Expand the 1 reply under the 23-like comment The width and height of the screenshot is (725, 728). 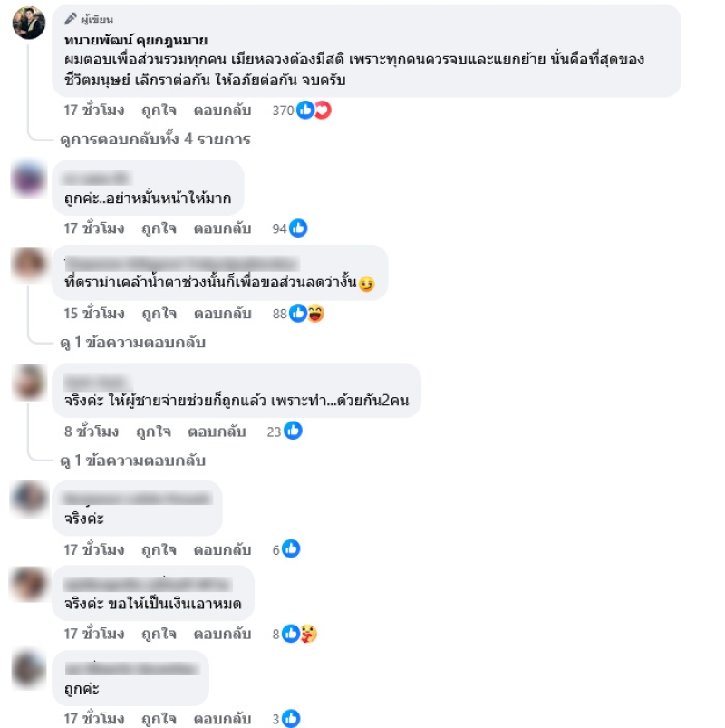click(x=132, y=461)
